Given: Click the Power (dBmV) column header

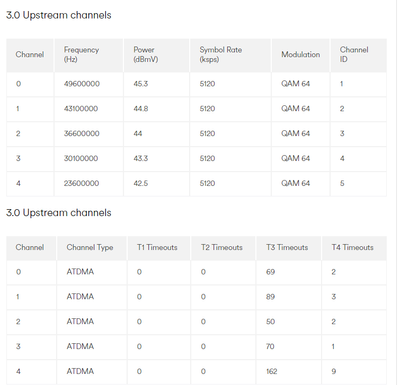Looking at the screenshot, I should [146, 54].
